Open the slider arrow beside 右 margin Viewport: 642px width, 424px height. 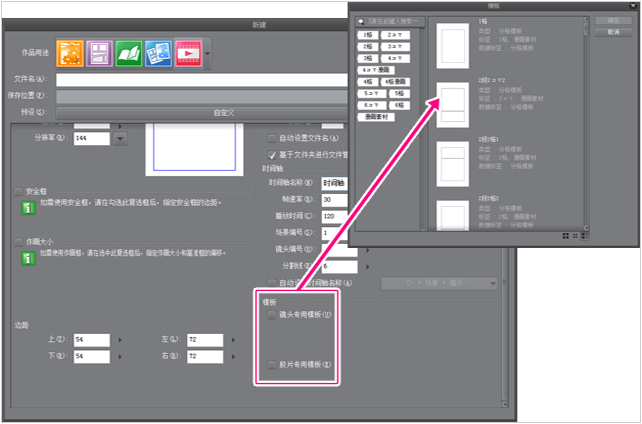tap(233, 357)
